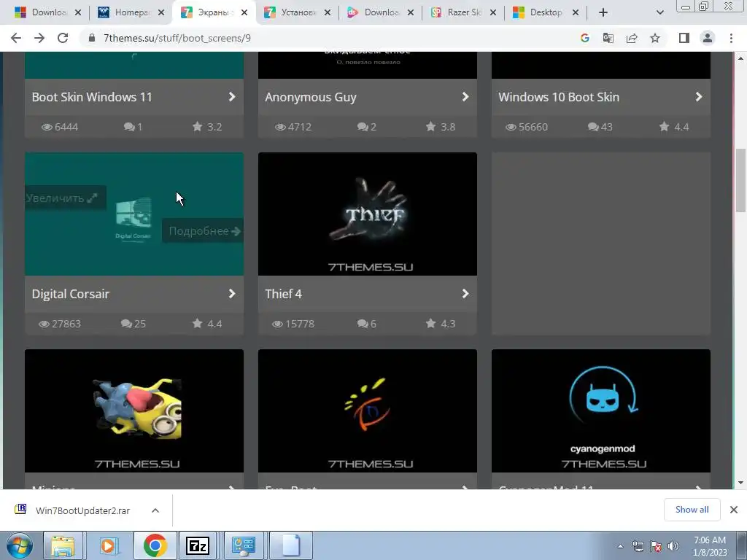
Task: Click chevron next to Boot Skin Windows 11
Action: tap(232, 97)
